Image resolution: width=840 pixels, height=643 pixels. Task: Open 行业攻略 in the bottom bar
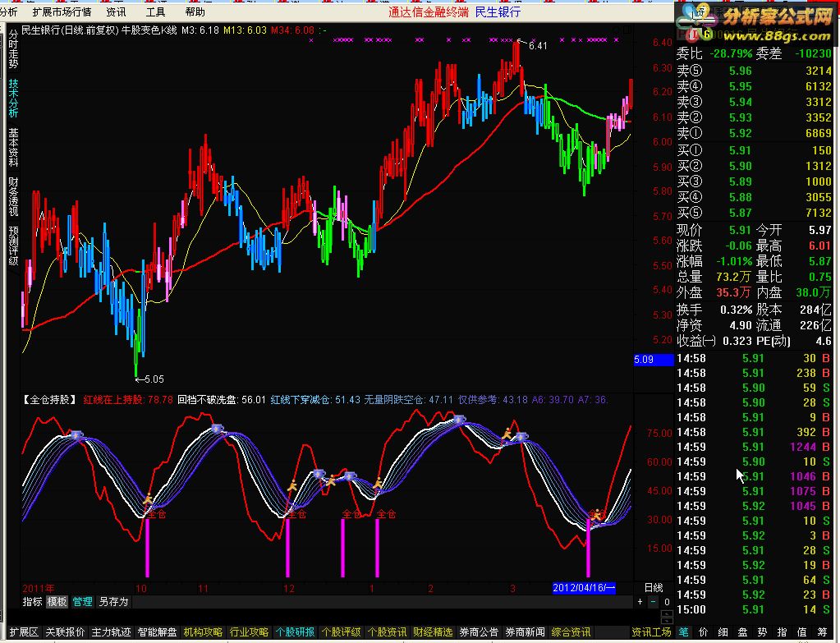[249, 632]
